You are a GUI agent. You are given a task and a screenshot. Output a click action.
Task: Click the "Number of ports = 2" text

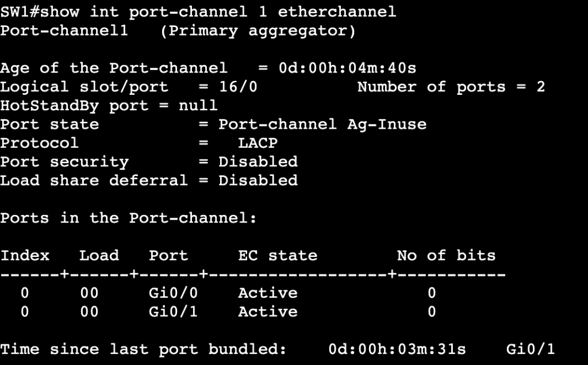pos(451,87)
